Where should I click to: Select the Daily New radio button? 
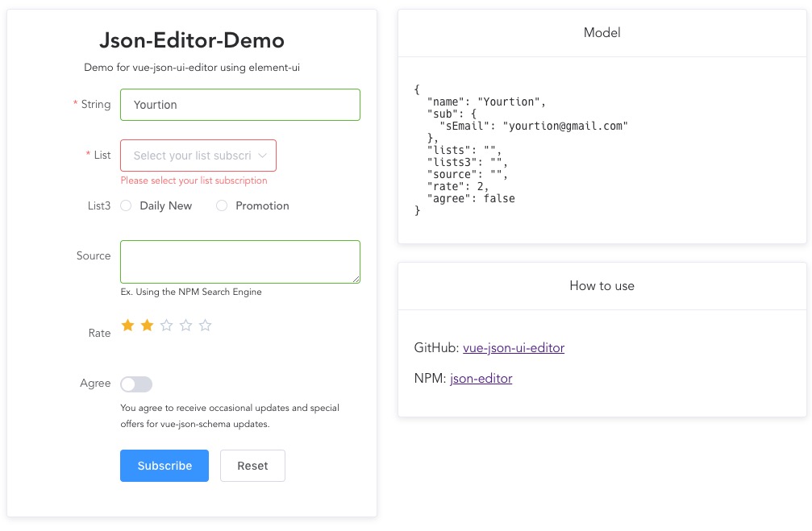126,205
